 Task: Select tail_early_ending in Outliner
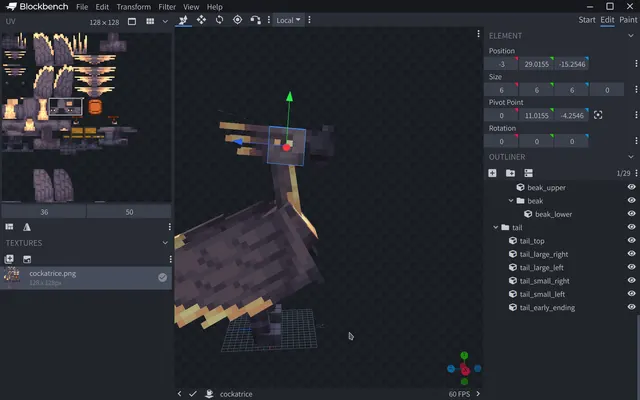coord(547,307)
